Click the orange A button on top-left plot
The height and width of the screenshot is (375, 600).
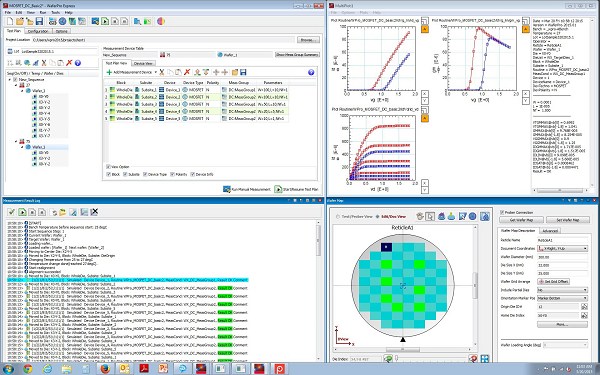[x=424, y=29]
